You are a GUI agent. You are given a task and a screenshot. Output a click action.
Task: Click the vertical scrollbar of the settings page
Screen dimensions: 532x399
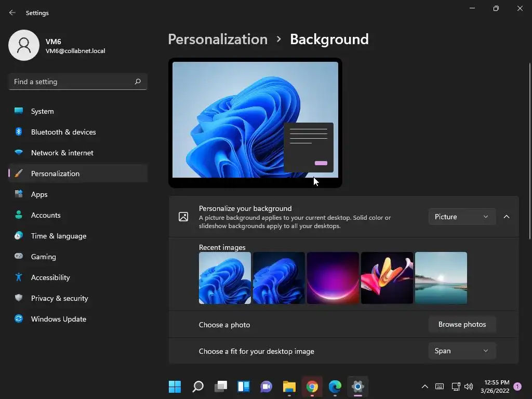[x=529, y=151]
